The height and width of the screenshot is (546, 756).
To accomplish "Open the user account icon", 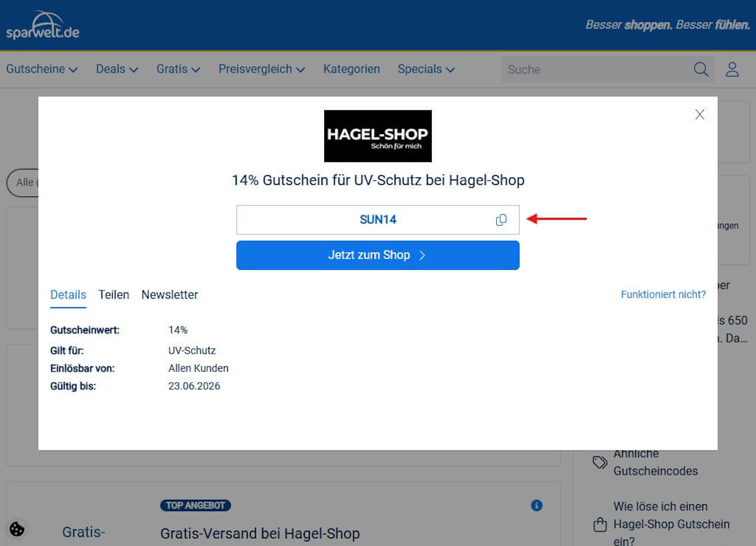I will 732,70.
